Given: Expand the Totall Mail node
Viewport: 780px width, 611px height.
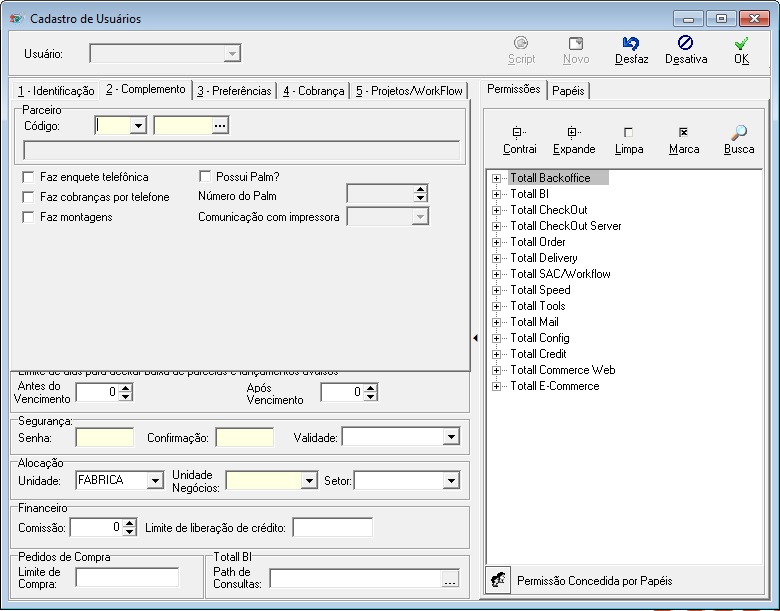Looking at the screenshot, I should pos(496,322).
